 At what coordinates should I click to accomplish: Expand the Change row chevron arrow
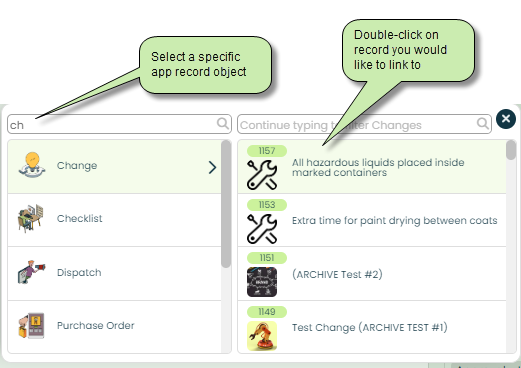[x=212, y=167]
